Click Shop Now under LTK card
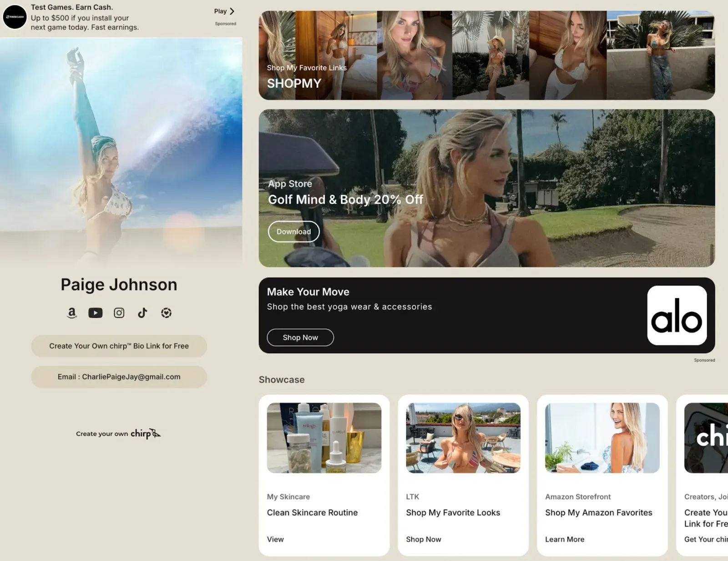The width and height of the screenshot is (728, 561). pos(423,539)
